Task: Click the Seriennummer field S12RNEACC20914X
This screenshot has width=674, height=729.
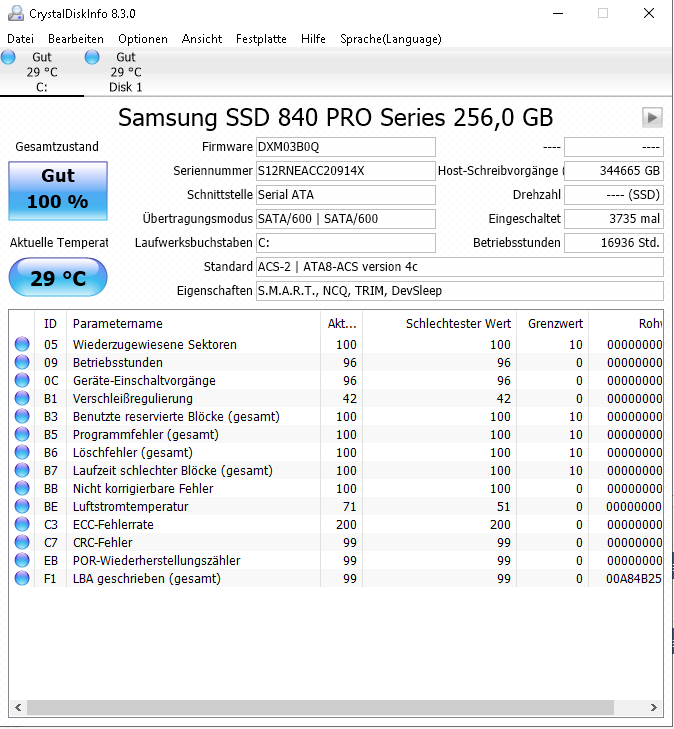Action: [345, 171]
